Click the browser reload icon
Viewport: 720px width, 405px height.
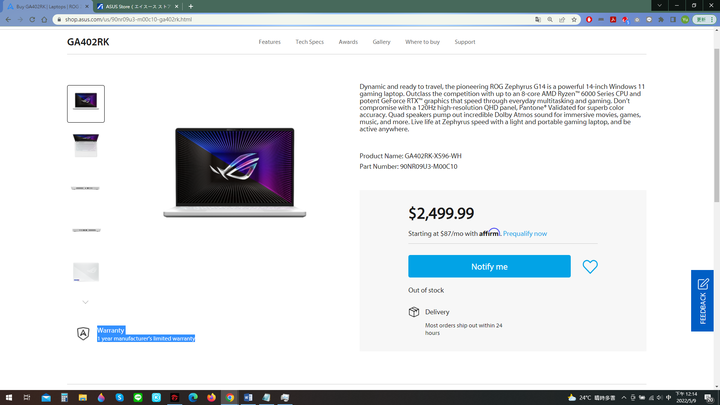click(32, 20)
